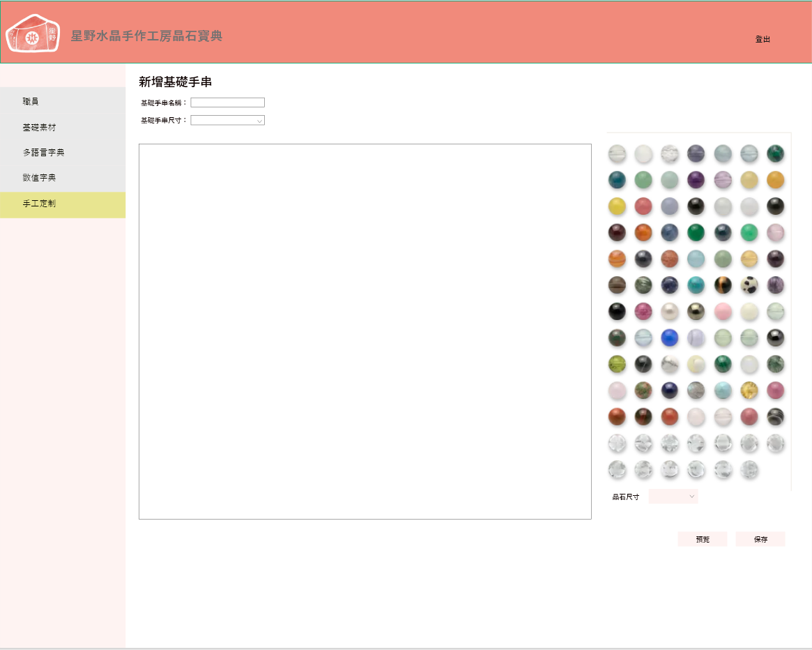812x650 pixels.
Task: Choose the bright royal blue bead
Action: [x=670, y=338]
